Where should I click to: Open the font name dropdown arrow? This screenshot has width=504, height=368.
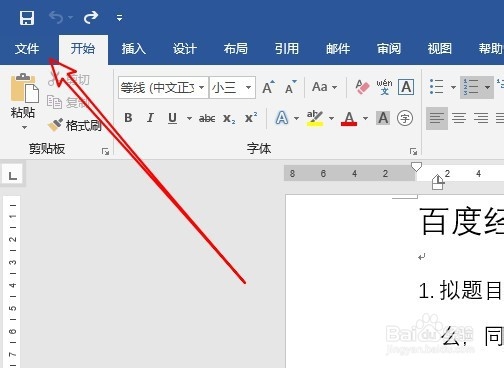point(202,88)
